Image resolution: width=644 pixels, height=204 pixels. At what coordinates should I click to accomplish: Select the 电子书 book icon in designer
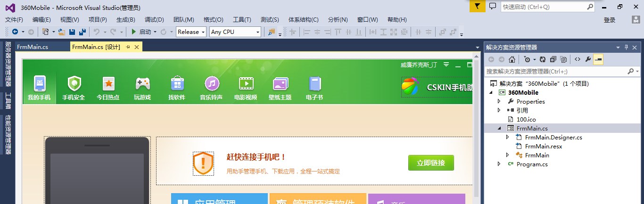[x=314, y=84]
